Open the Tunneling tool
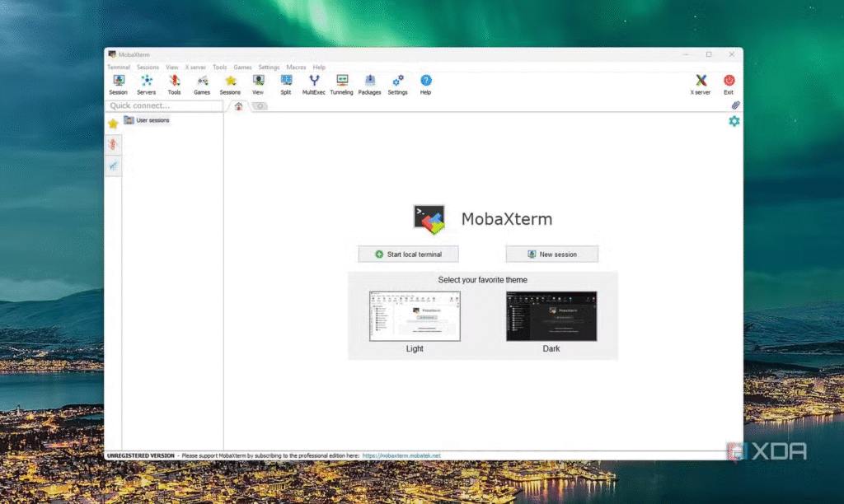This screenshot has height=504, width=844. pyautogui.click(x=341, y=83)
